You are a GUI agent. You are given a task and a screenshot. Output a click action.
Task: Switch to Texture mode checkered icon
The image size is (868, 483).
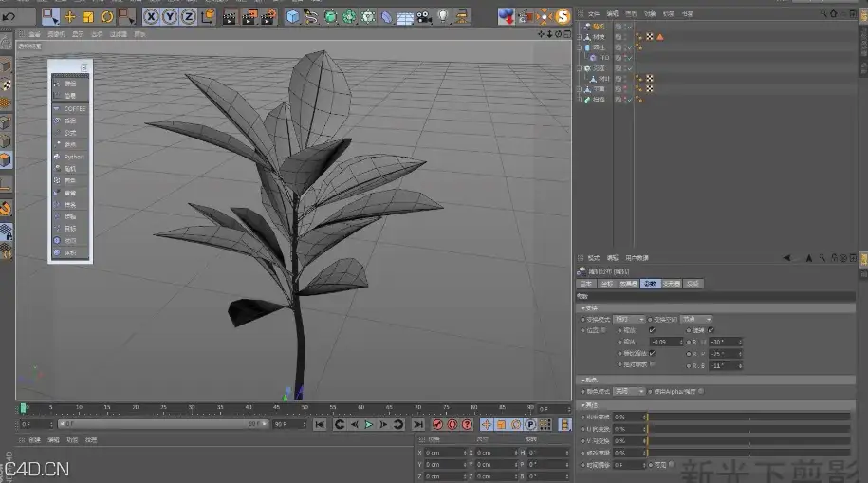tap(6, 84)
